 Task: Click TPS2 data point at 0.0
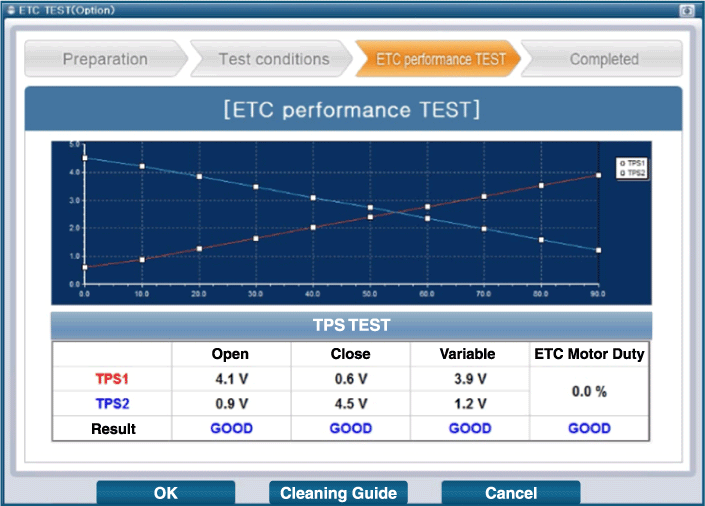pyautogui.click(x=85, y=158)
